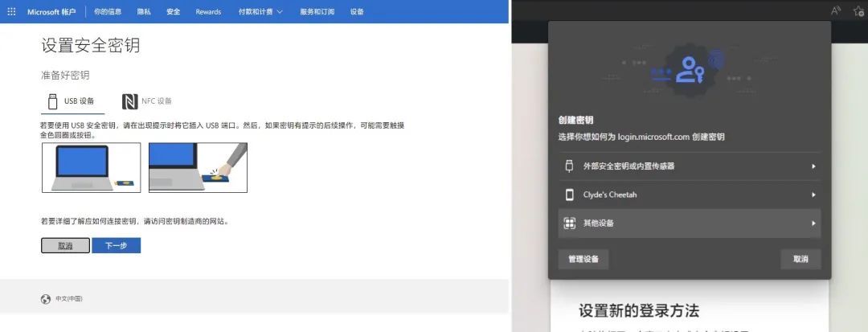Click the favorites star icon in browser toolbar

(x=858, y=11)
